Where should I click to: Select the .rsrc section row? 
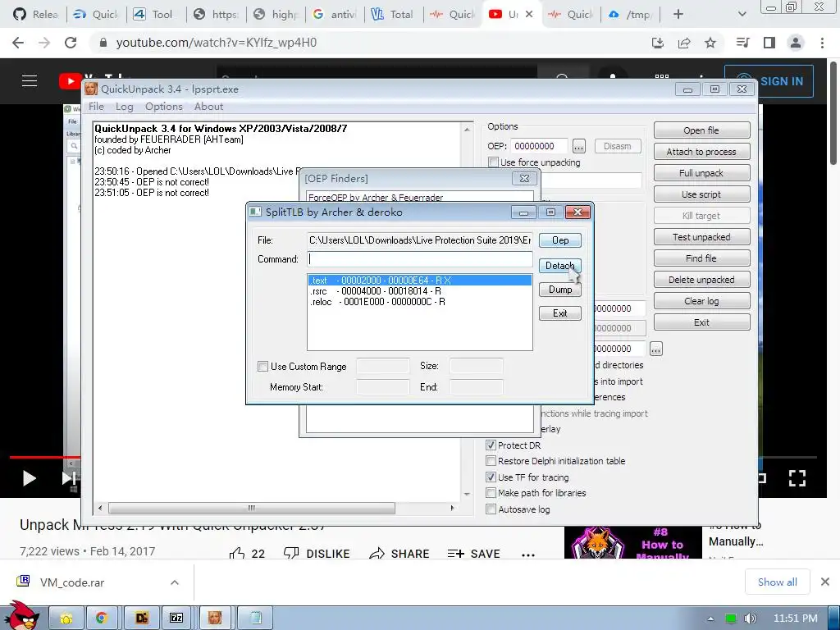click(420, 291)
